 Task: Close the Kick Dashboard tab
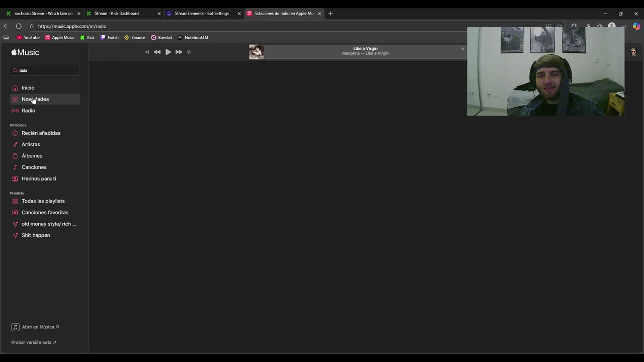(x=159, y=14)
